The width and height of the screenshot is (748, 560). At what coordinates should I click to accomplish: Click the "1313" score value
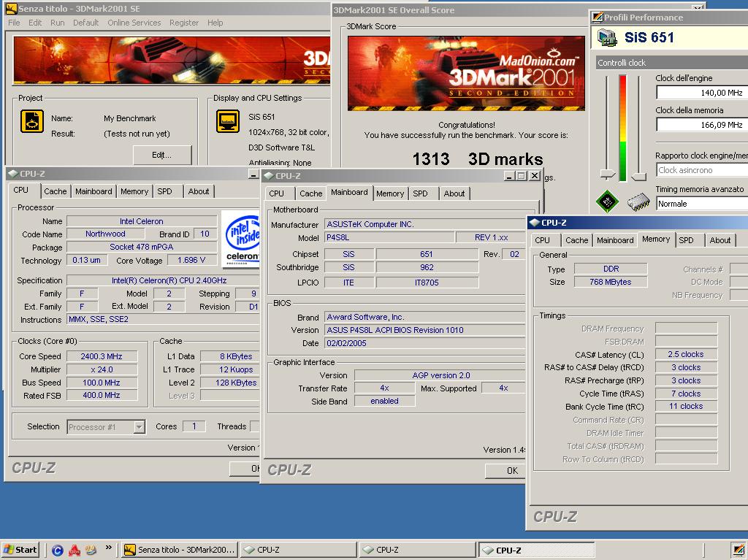[x=431, y=159]
